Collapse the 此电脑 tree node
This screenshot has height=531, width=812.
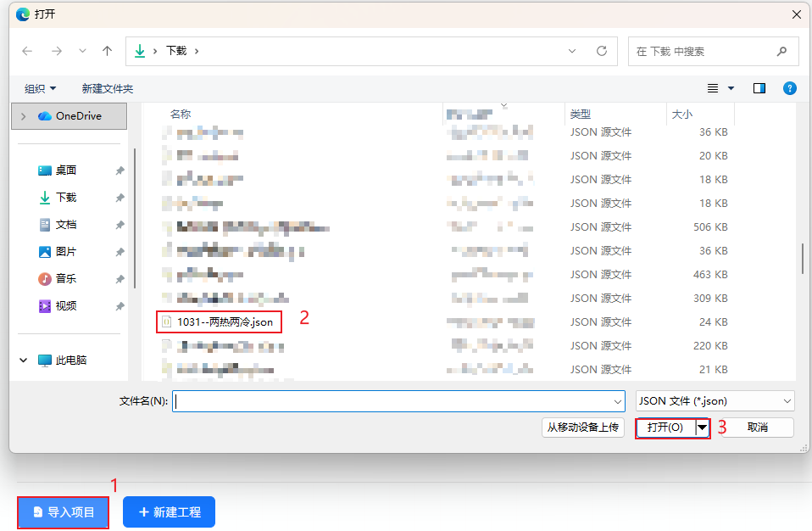23,360
